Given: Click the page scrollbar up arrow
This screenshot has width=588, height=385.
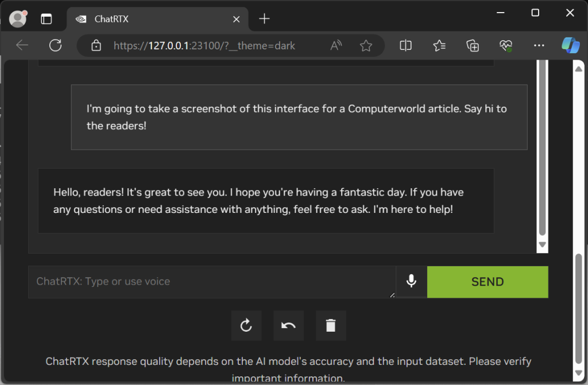Looking at the screenshot, I should [579, 69].
